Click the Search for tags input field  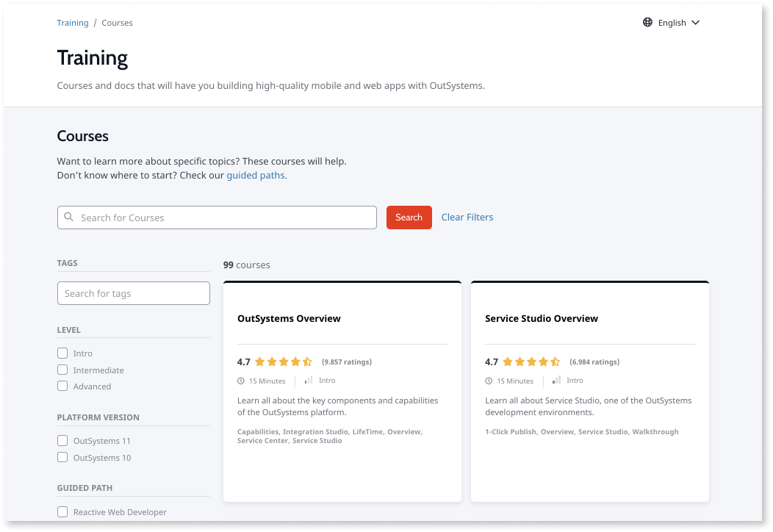[134, 293]
